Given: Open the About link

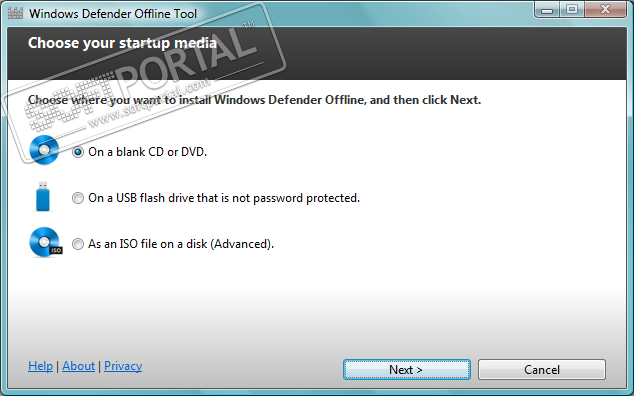Looking at the screenshot, I should [78, 366].
